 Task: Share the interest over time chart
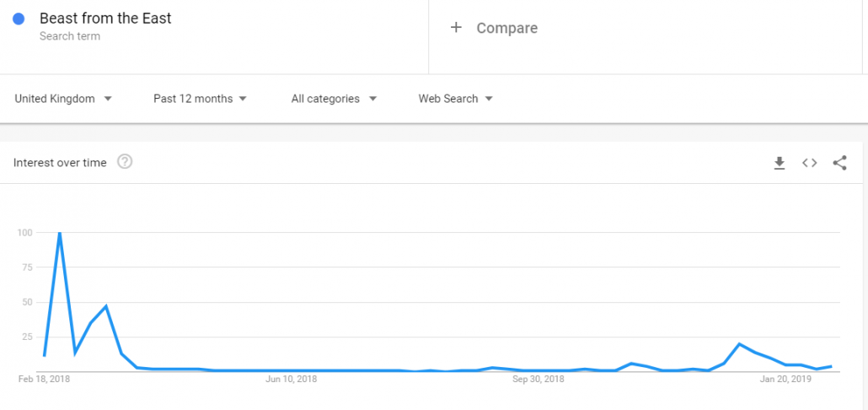[839, 163]
